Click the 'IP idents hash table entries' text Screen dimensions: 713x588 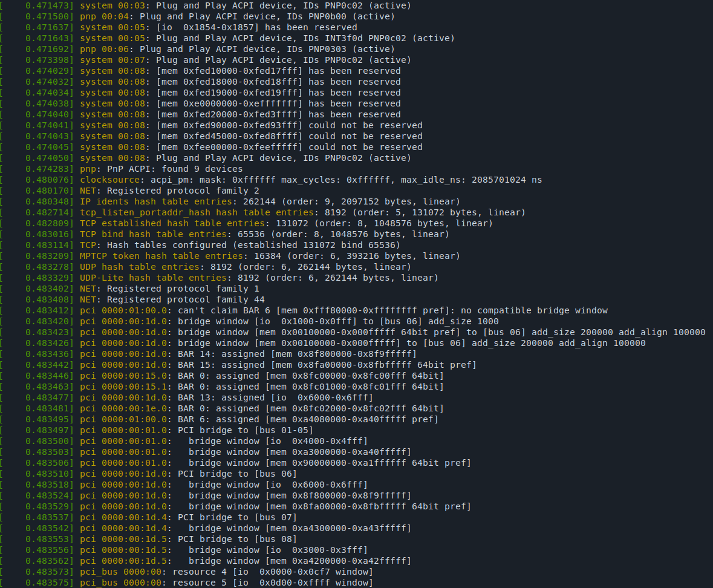pyautogui.click(x=156, y=201)
